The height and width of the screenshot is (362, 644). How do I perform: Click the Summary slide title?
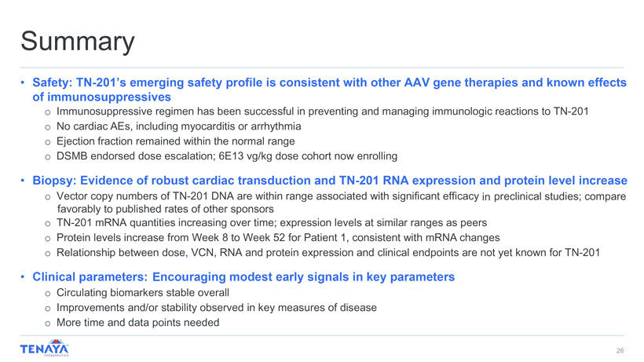[78, 41]
